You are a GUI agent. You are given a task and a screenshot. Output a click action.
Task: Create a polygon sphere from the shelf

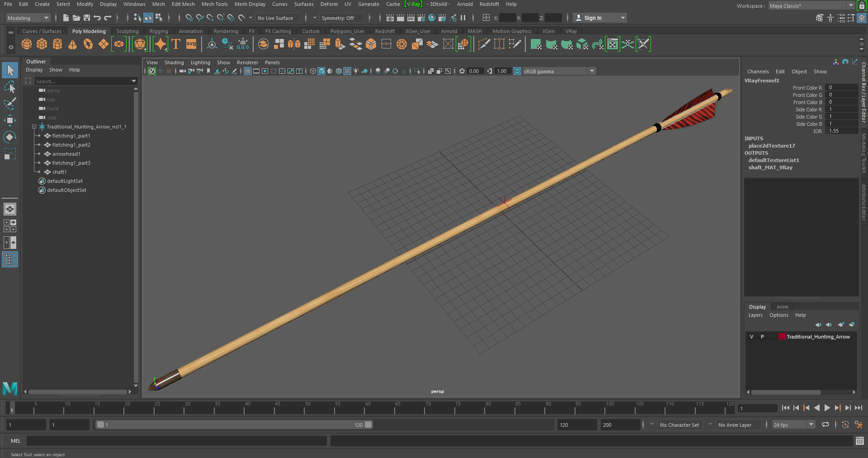pyautogui.click(x=27, y=44)
